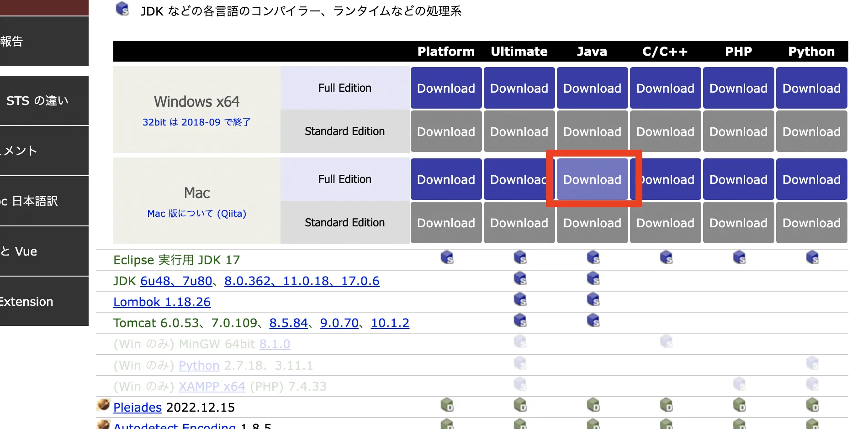The width and height of the screenshot is (868, 429).
Task: Download Windows x64 Standard Edition Java
Action: 593,131
